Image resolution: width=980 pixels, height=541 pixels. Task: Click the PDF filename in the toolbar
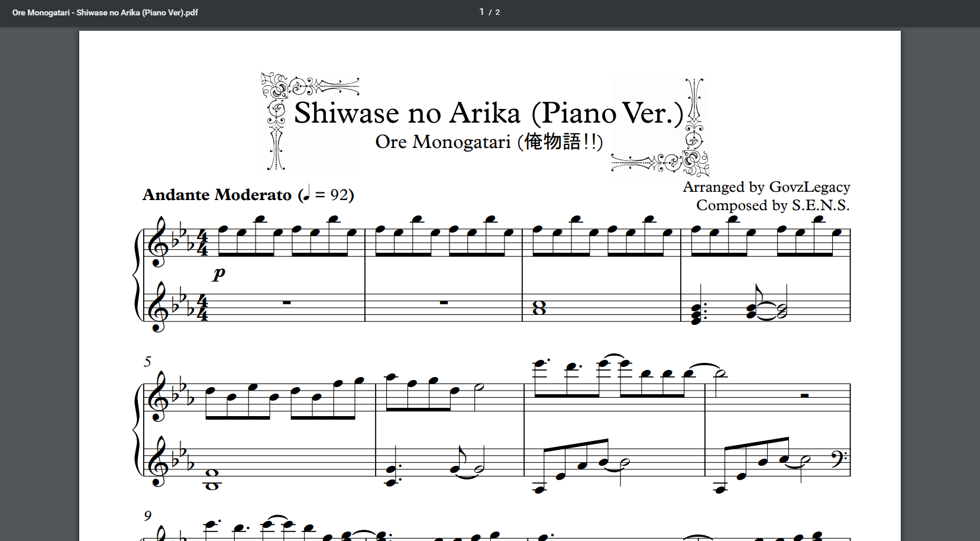coord(105,12)
